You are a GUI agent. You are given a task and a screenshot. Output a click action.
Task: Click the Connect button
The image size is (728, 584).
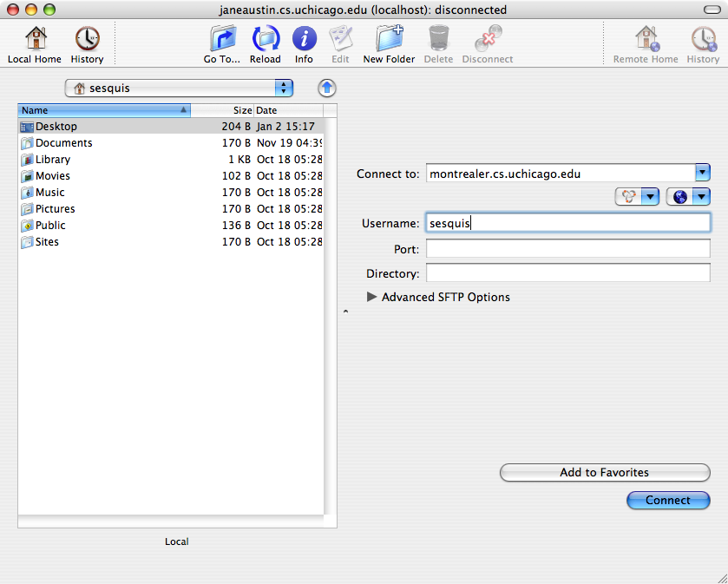pyautogui.click(x=668, y=501)
